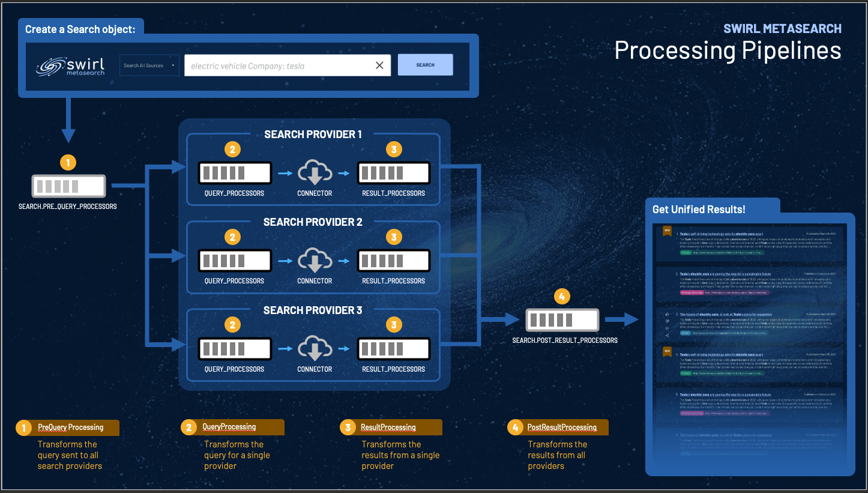Click 'Transforms the query sent to all search providers'
The width and height of the screenshot is (868, 493).
tap(70, 455)
